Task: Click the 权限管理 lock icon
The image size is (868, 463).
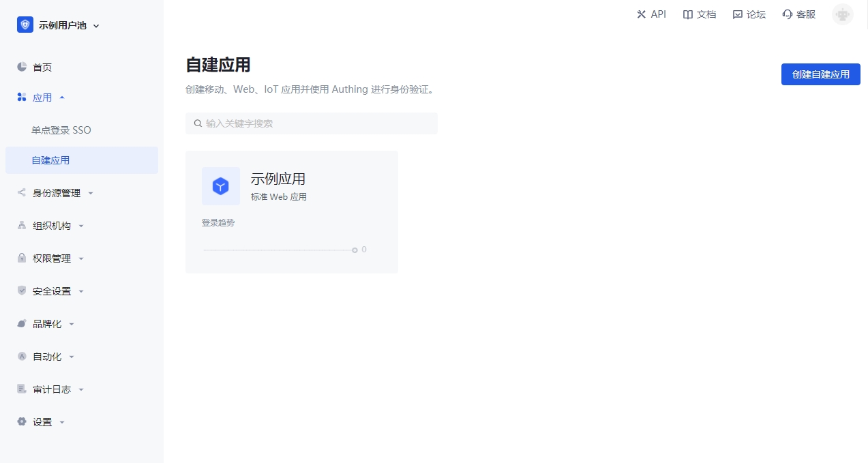Action: tap(22, 258)
